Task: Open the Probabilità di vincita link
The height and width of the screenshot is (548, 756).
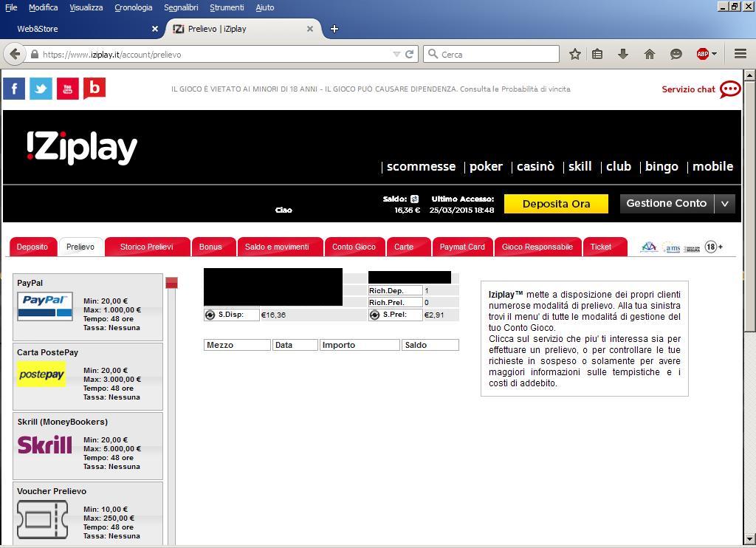Action: pos(536,89)
